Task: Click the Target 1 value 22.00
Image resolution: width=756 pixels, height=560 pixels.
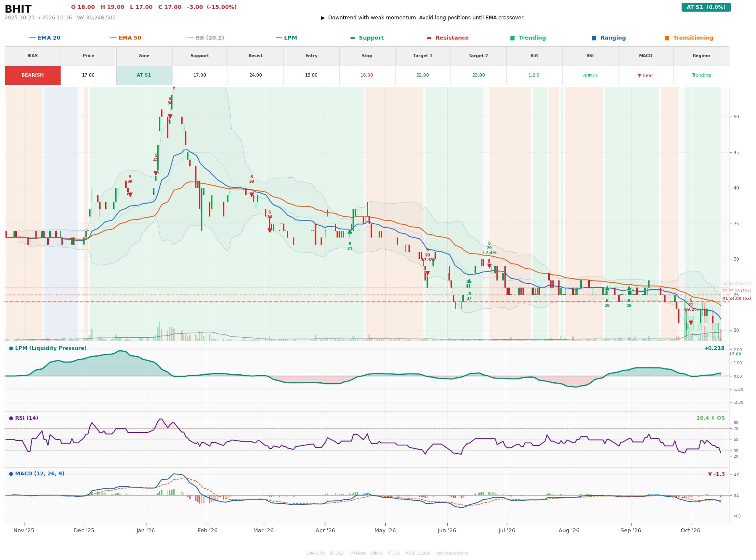Action: coord(422,75)
